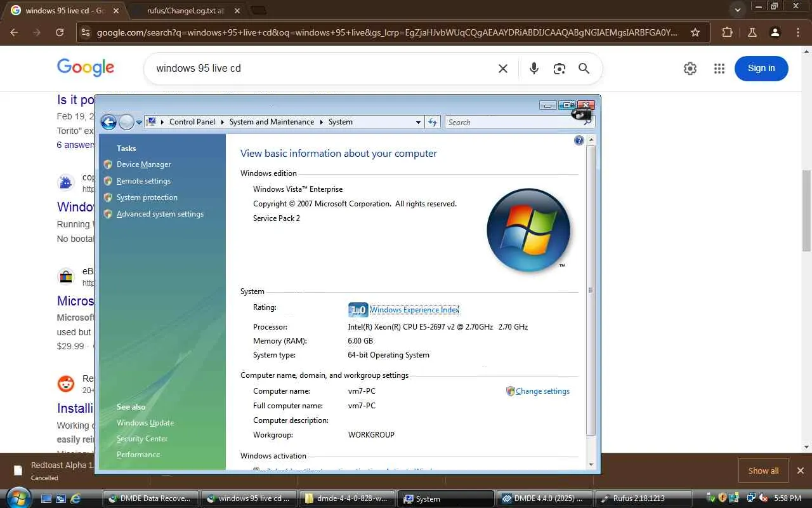Close the windows 95 live cd tab
This screenshot has width=812, height=508.
(x=115, y=11)
